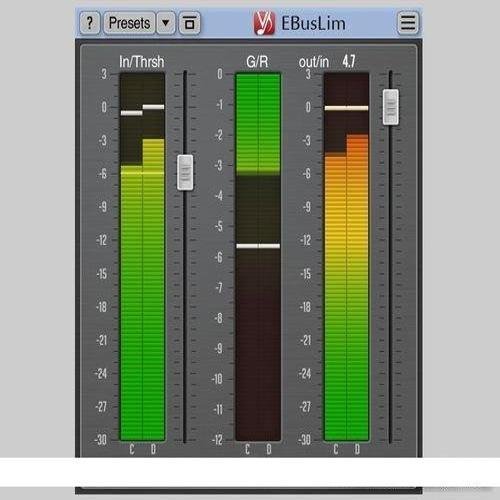Click the G/R meter label
Image resolution: width=500 pixels, height=500 pixels.
pyautogui.click(x=257, y=62)
